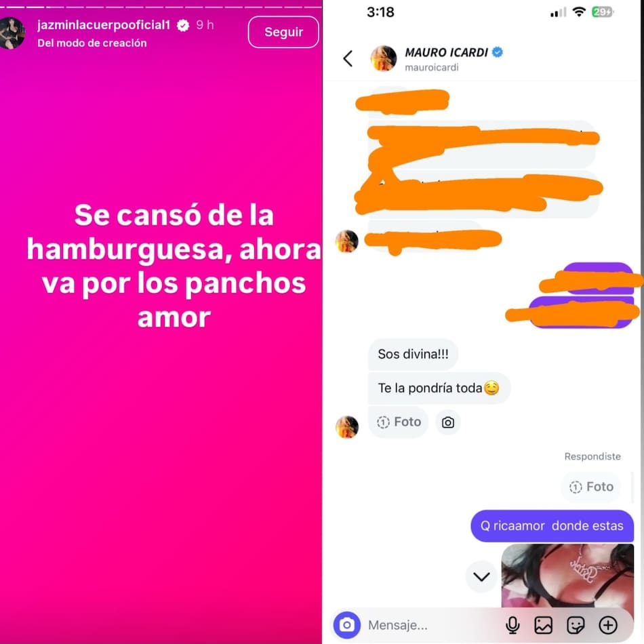
Task: Open the sent Foto under Respondiste
Action: (x=591, y=487)
